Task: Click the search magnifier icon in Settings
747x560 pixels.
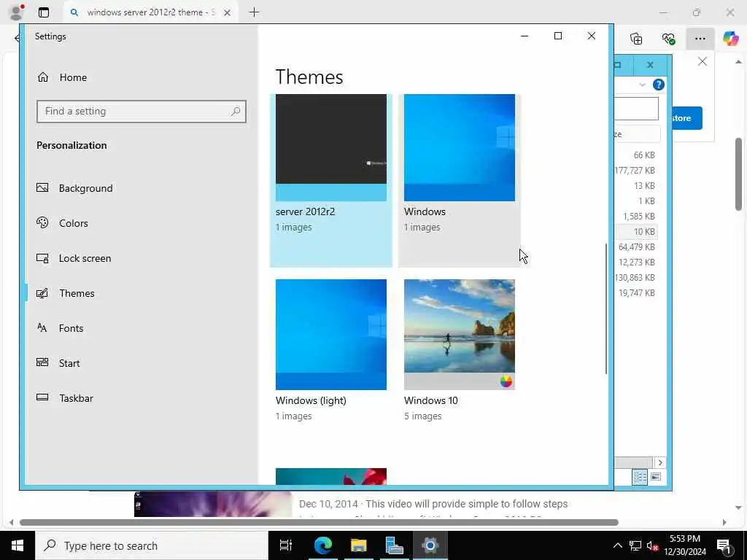Action: coord(236,112)
